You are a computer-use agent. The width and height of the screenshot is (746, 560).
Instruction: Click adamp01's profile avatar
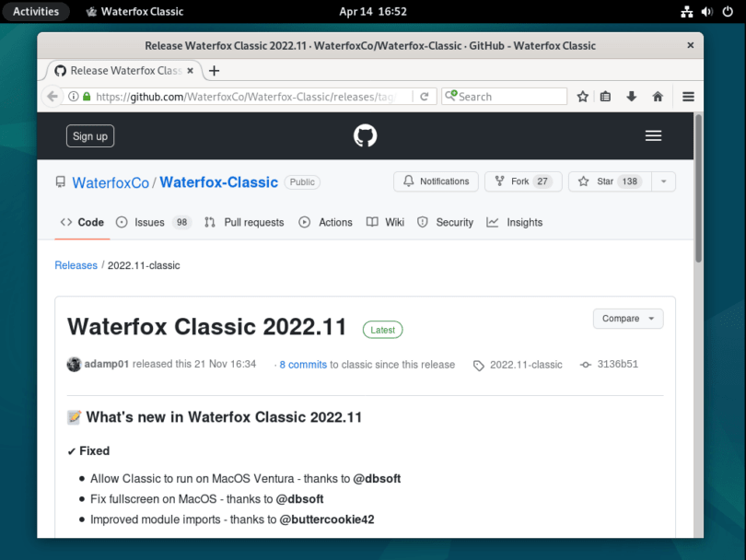(x=74, y=365)
